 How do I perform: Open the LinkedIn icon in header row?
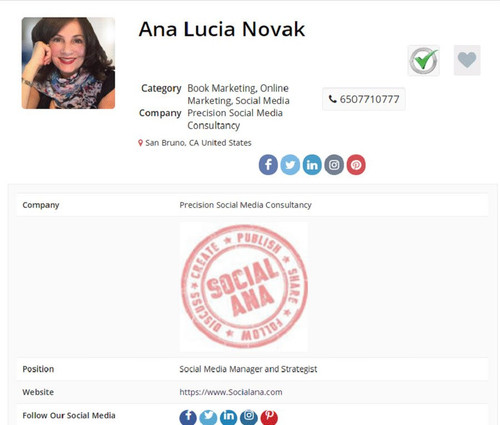tap(312, 165)
